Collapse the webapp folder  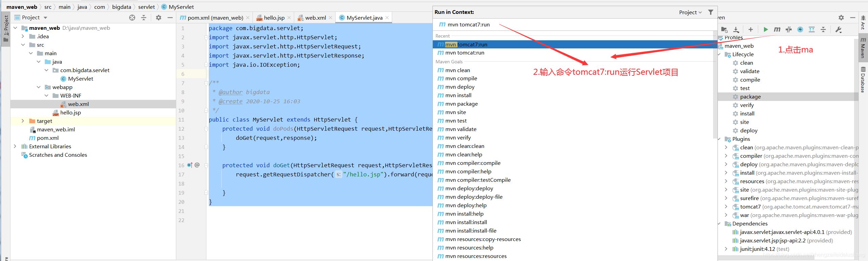click(x=39, y=87)
